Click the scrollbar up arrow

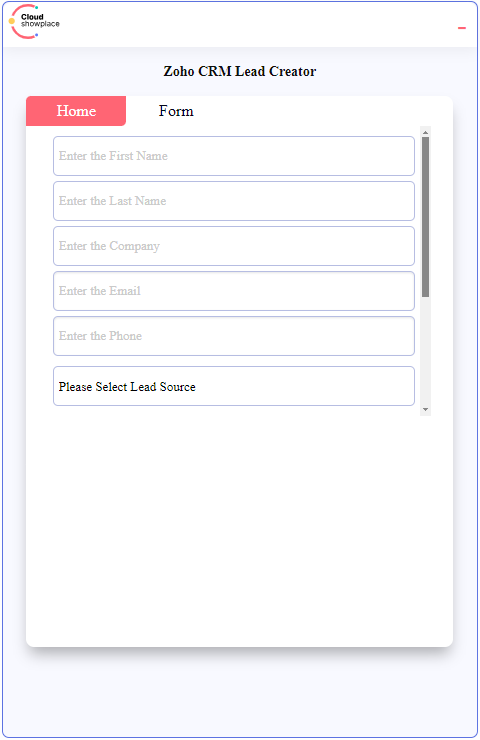click(425, 133)
